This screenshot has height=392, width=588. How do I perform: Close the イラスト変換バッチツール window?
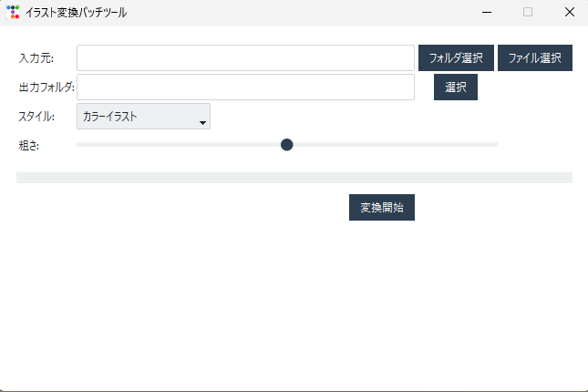569,13
